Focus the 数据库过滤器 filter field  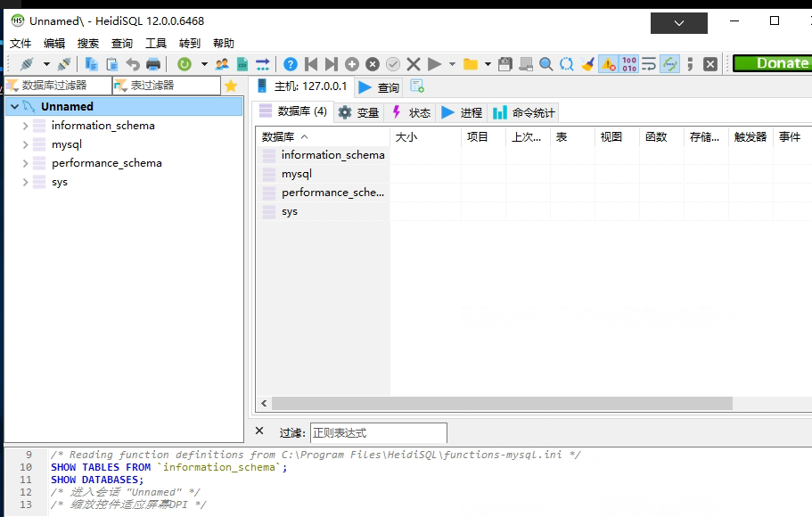tap(59, 86)
